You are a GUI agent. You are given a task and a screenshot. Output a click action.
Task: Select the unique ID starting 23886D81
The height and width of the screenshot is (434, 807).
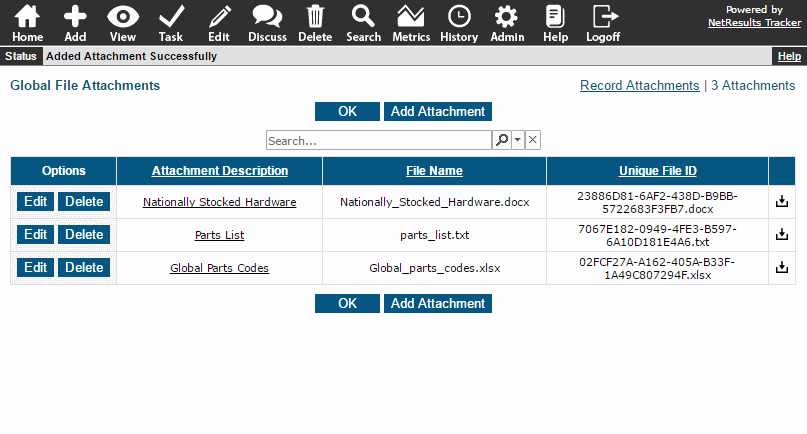pos(658,202)
